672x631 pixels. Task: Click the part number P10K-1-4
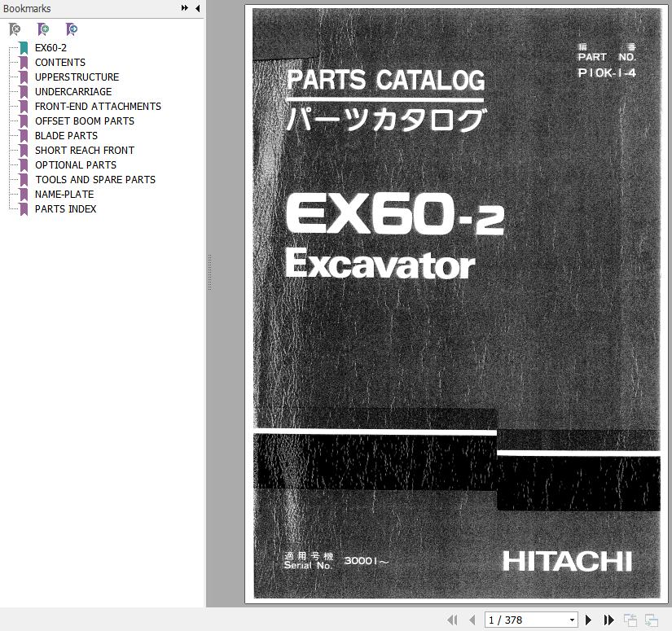(607, 72)
